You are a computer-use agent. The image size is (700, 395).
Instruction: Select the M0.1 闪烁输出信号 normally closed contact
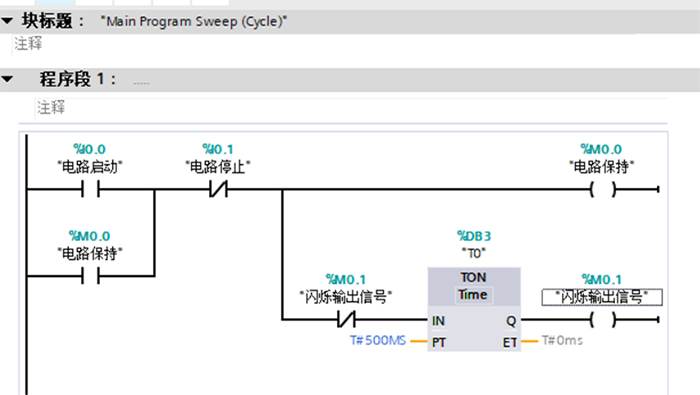point(346,320)
